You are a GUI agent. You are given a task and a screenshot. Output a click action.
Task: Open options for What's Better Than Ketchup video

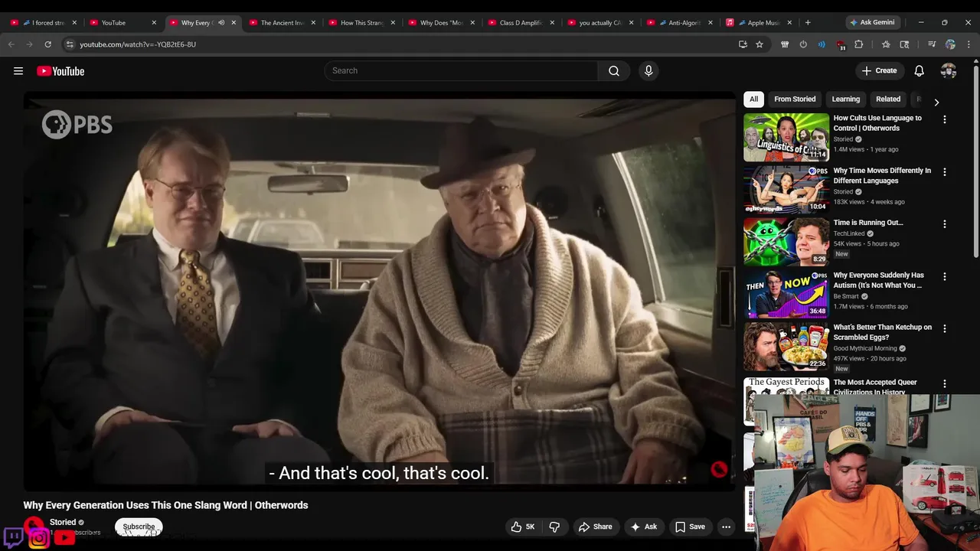click(x=945, y=328)
